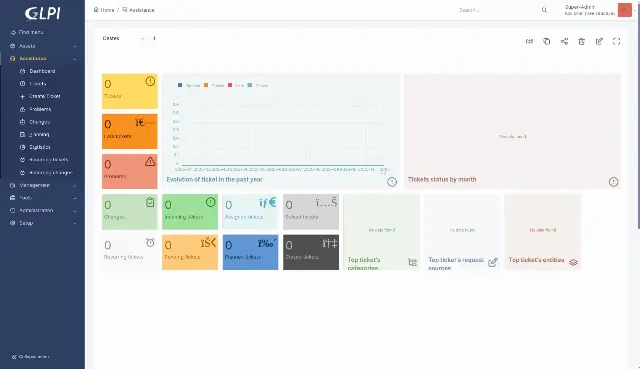This screenshot has width=640, height=369.
Task: Click the magnifier search icon
Action: 544,10
